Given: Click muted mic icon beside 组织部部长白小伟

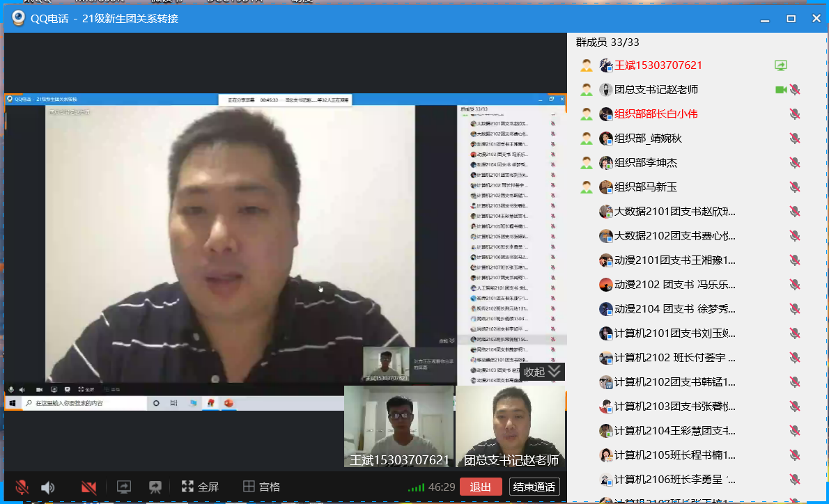Looking at the screenshot, I should [x=794, y=114].
